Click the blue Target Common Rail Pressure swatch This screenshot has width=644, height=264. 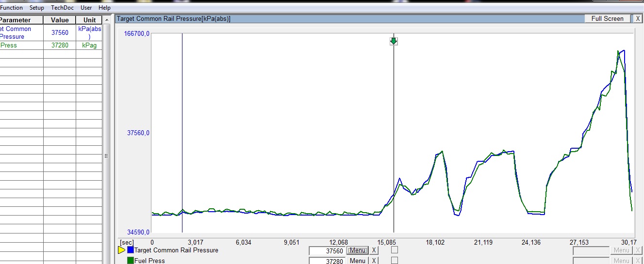[x=131, y=250]
